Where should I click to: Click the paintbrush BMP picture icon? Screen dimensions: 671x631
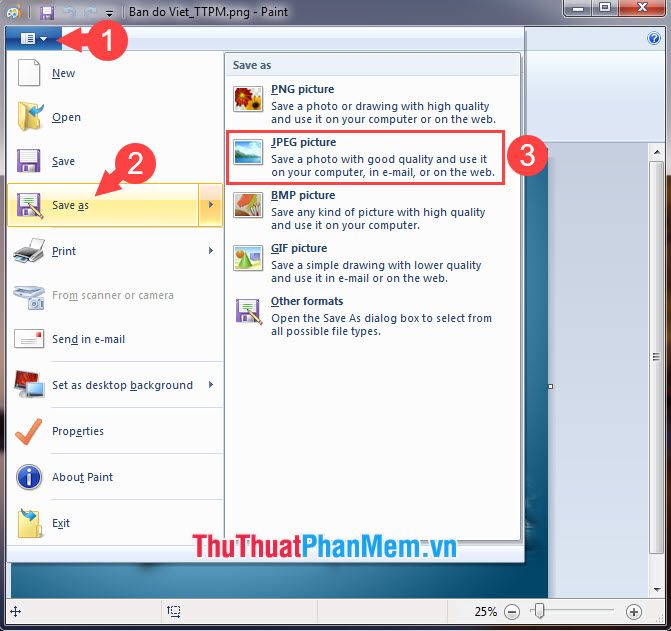(248, 205)
